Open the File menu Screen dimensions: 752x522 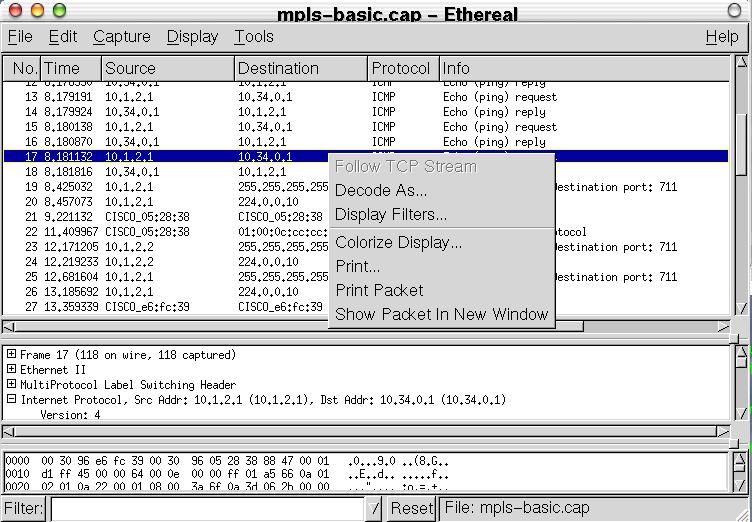tap(20, 36)
